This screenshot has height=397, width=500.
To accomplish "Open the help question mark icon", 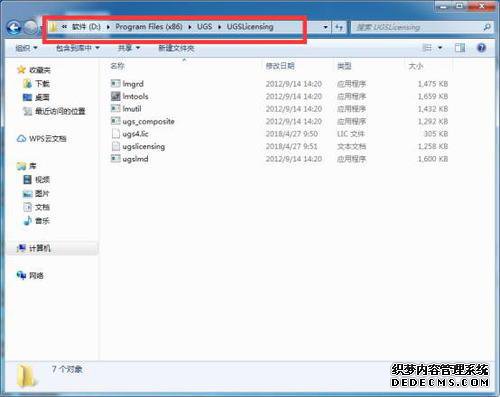I will (481, 48).
